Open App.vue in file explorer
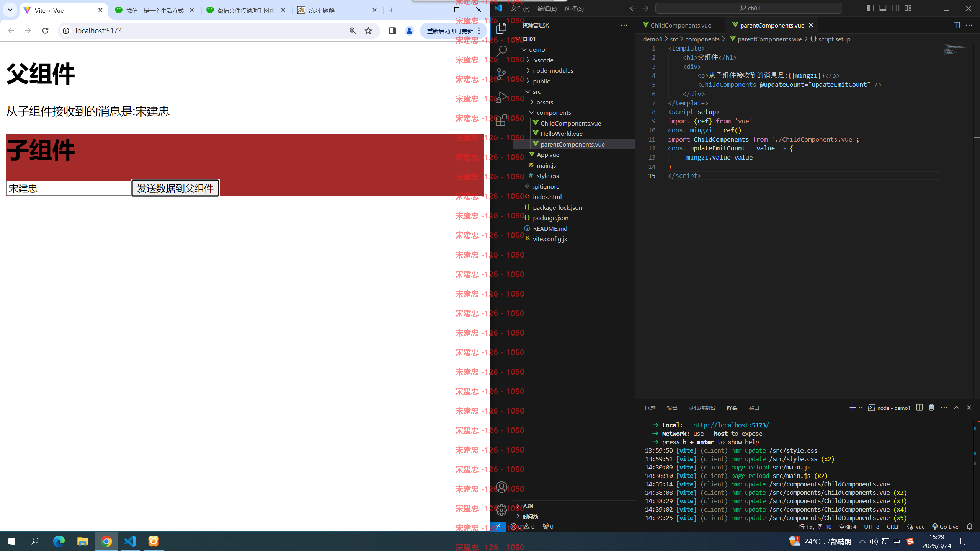980x551 pixels. point(547,155)
